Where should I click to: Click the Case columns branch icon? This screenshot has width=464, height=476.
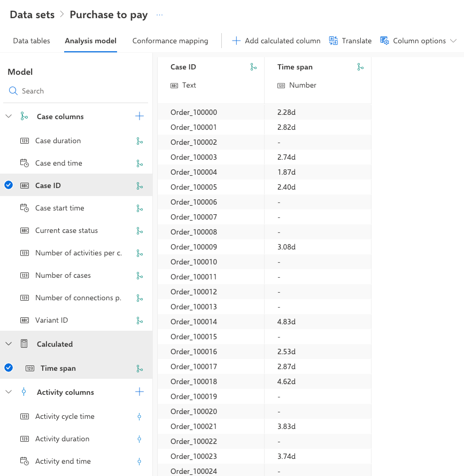coord(24,116)
